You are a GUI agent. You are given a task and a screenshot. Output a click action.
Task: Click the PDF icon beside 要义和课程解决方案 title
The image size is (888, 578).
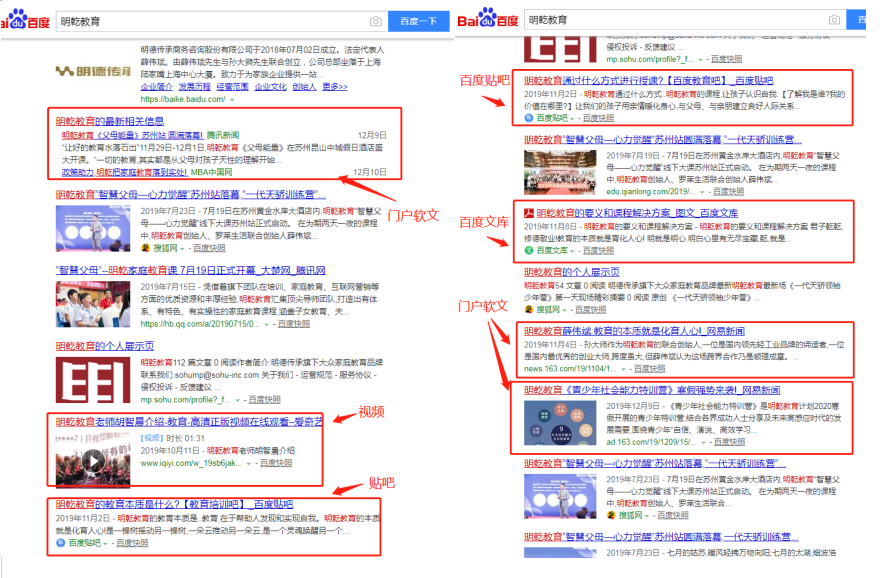click(528, 213)
